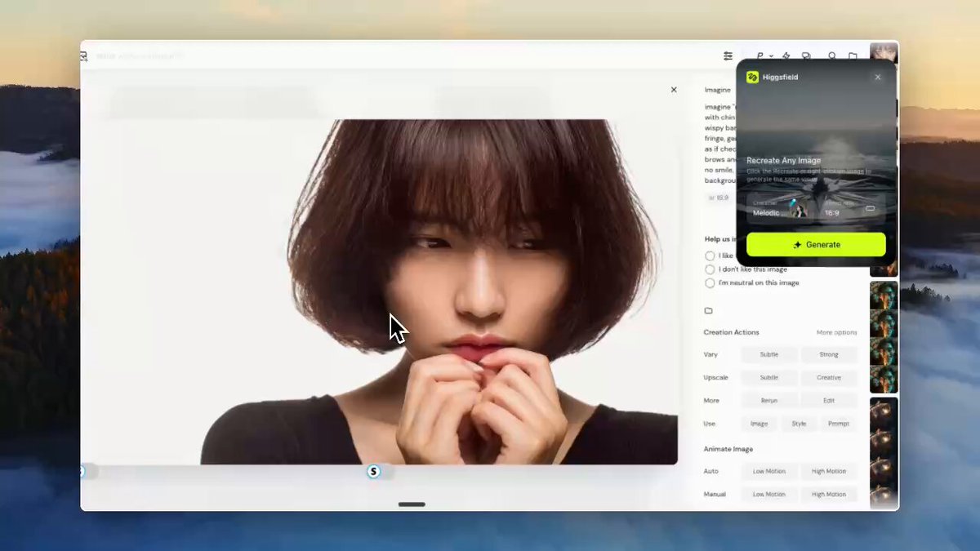Image resolution: width=980 pixels, height=551 pixels.
Task: Click the image-add icon at top-left
Action: pos(83,56)
